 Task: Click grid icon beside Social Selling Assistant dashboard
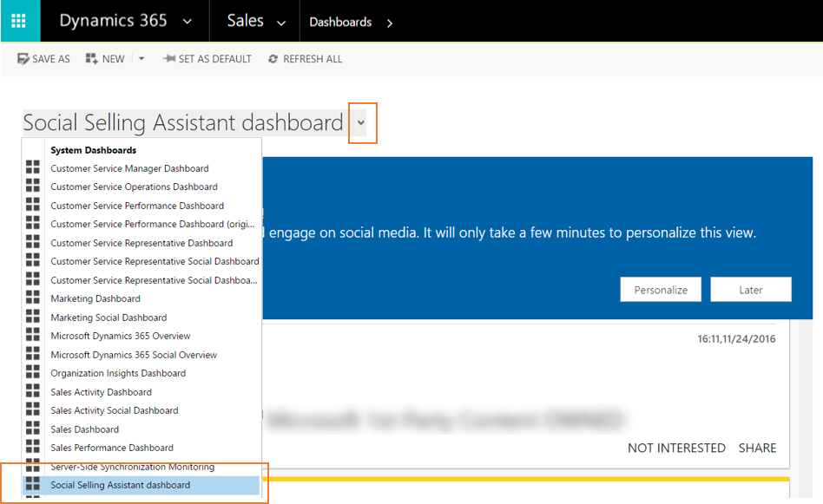32,483
